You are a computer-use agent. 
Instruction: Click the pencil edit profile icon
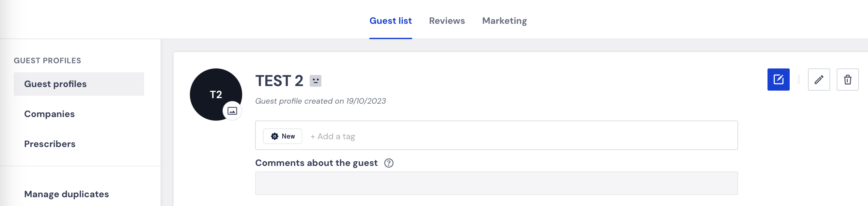pyautogui.click(x=819, y=80)
